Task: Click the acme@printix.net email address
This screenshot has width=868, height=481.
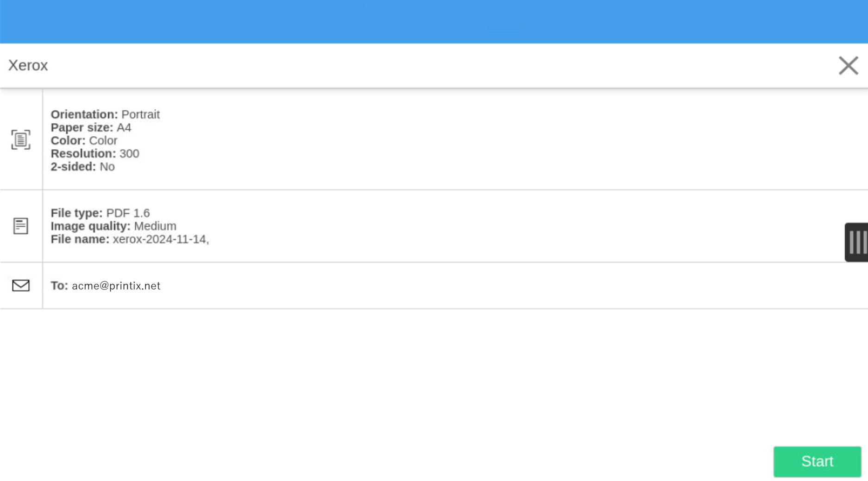Action: click(116, 285)
